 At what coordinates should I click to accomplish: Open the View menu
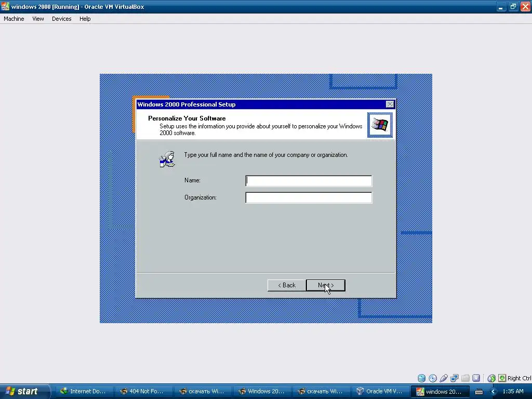(38, 19)
